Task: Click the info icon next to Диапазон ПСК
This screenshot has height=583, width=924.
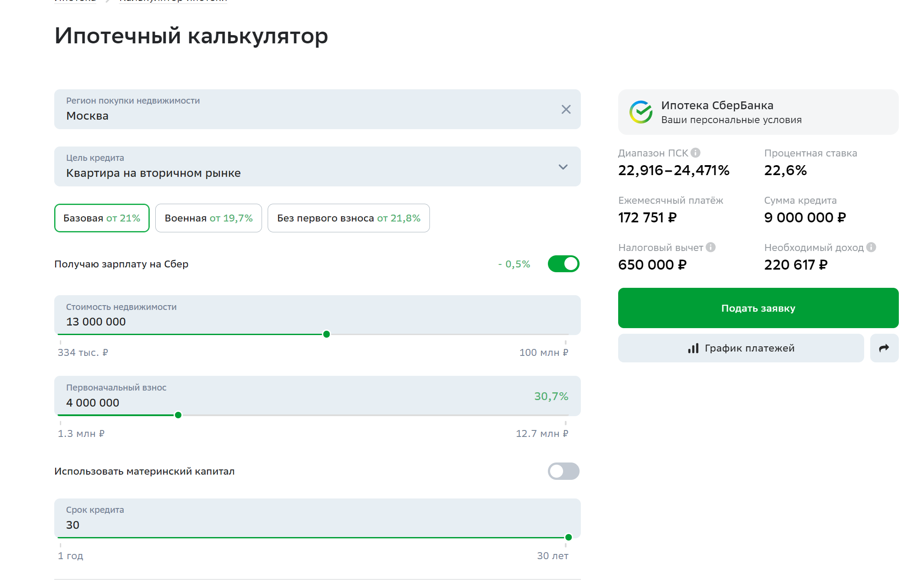Action: 695,153
